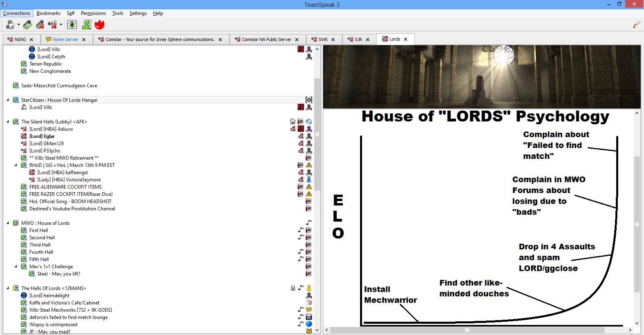Screen dimensions: 644x335
Task: Switch to the Comstar NA Public Server tab
Action: [x=268, y=39]
